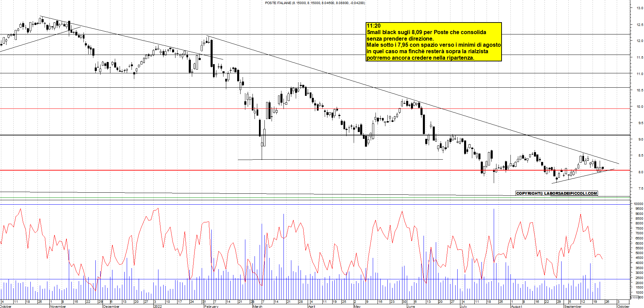This screenshot has height=308, width=644.
Task: Click the 'July' month label on time axis
Action: [x=463, y=306]
